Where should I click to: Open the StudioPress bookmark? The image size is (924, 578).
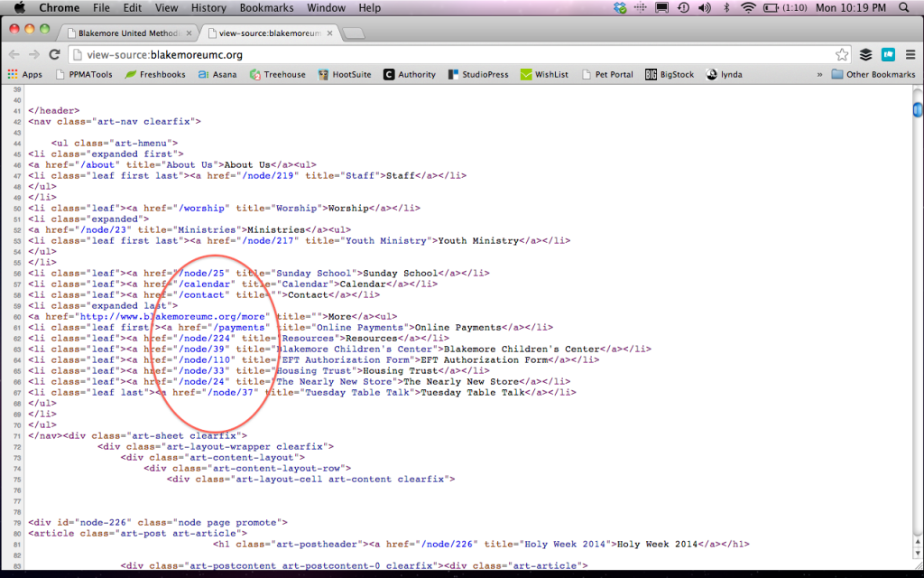pos(478,74)
